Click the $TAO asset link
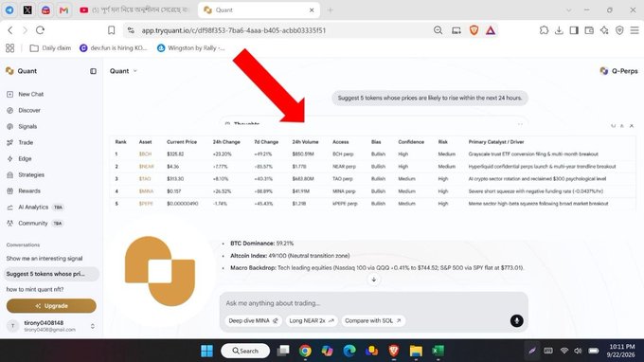 click(145, 179)
